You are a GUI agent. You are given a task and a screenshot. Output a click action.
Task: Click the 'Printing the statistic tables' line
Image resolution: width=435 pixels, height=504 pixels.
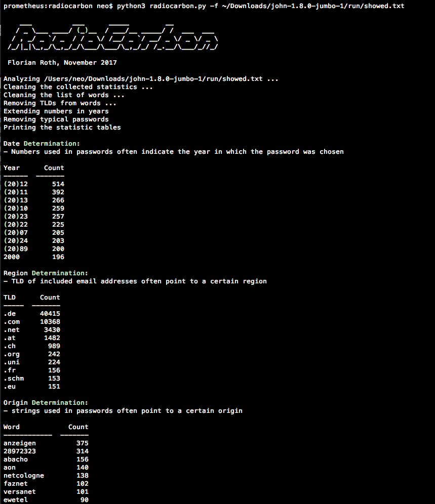(x=62, y=128)
